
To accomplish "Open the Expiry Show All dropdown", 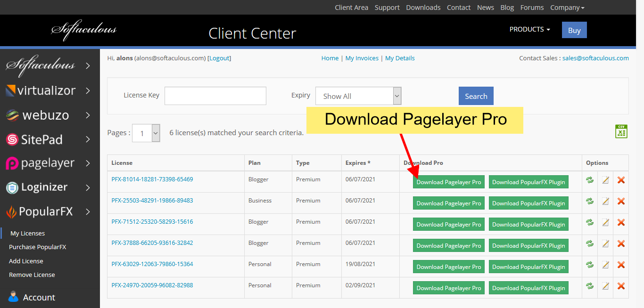I will coord(358,96).
